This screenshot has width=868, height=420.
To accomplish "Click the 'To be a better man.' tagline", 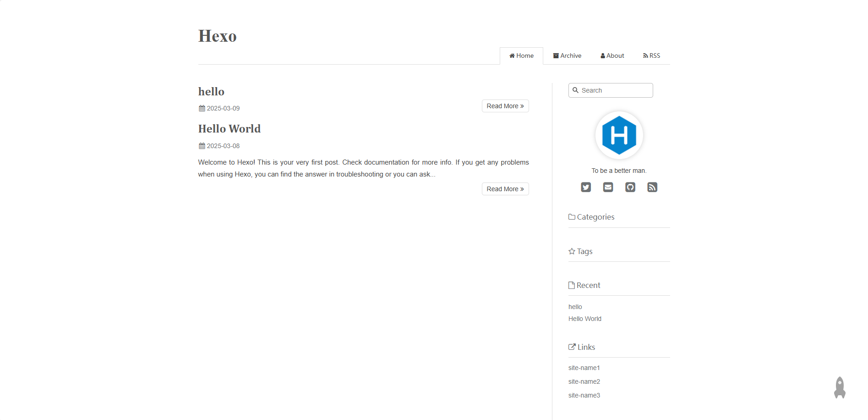I will point(619,171).
